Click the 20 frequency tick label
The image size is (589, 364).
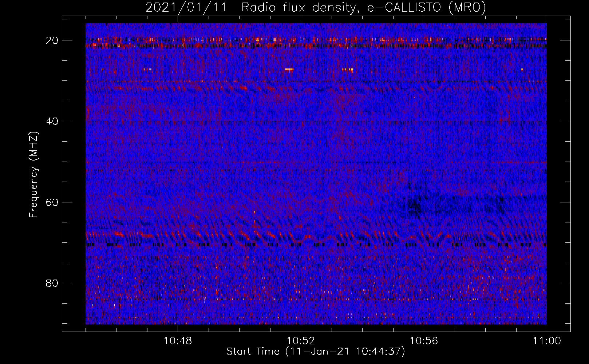[52, 40]
